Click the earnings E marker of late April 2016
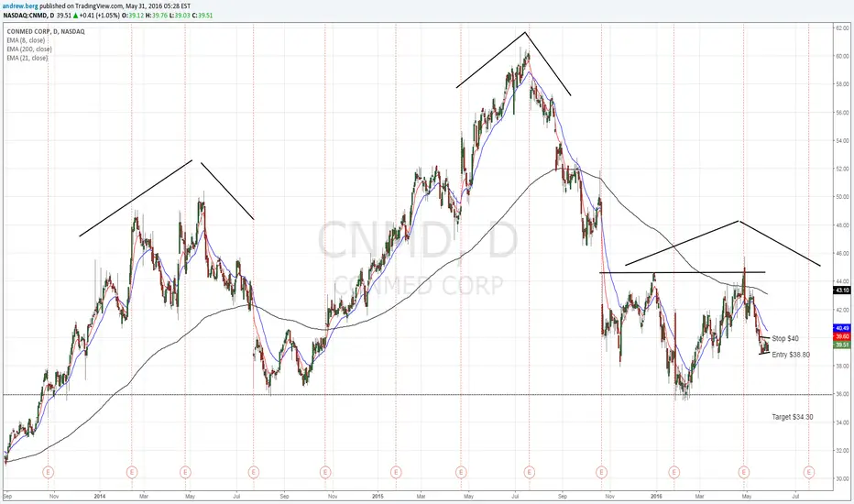Screen dimensions: 854x504 click(x=744, y=472)
